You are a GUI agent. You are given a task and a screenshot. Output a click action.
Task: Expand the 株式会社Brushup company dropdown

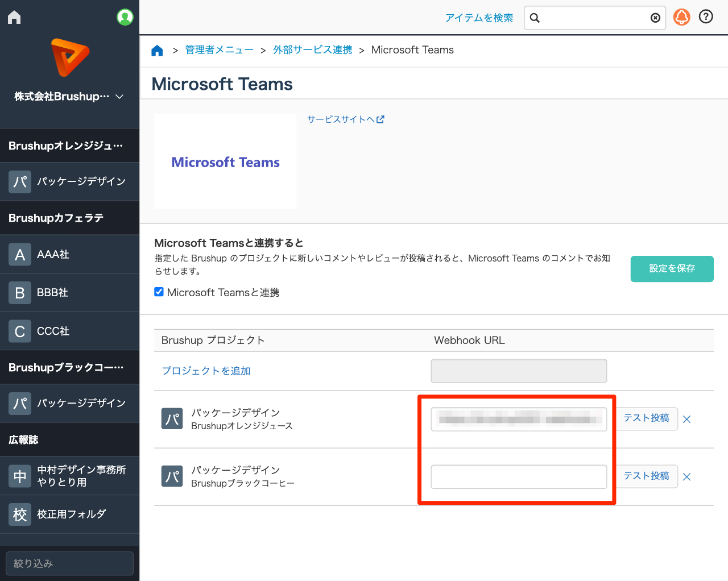[69, 97]
